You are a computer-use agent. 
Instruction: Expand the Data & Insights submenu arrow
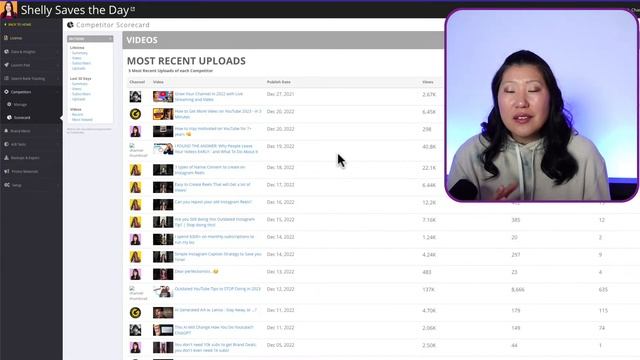point(58,52)
